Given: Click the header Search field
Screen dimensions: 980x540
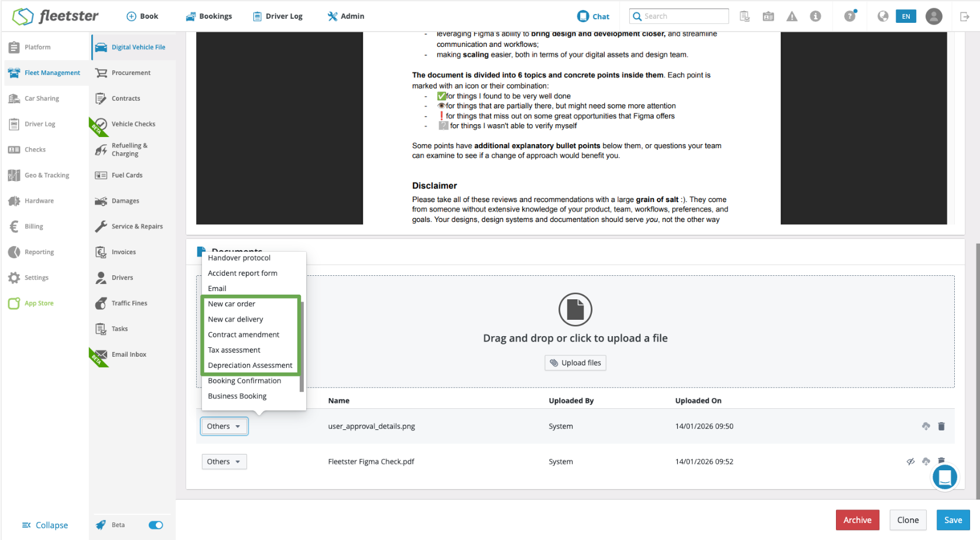Looking at the screenshot, I should pos(679,16).
